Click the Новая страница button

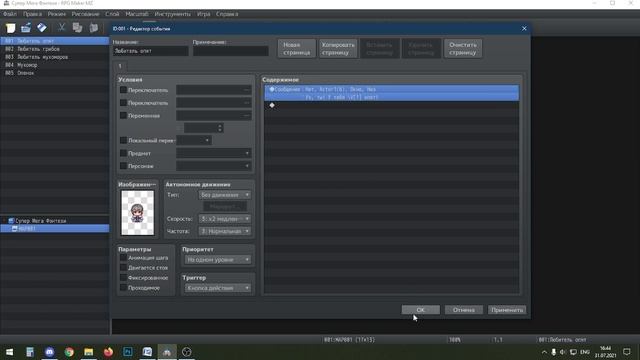click(297, 49)
